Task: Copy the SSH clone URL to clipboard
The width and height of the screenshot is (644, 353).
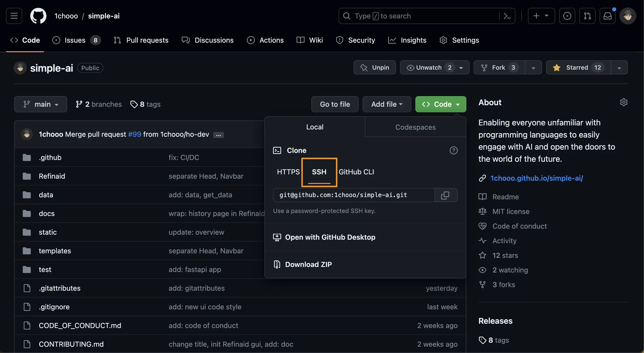Action: pos(446,195)
